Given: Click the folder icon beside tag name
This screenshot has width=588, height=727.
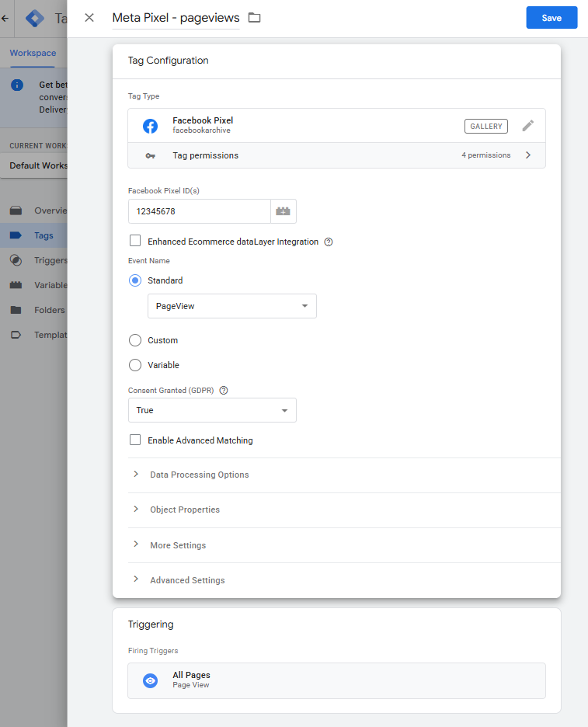Looking at the screenshot, I should (254, 18).
